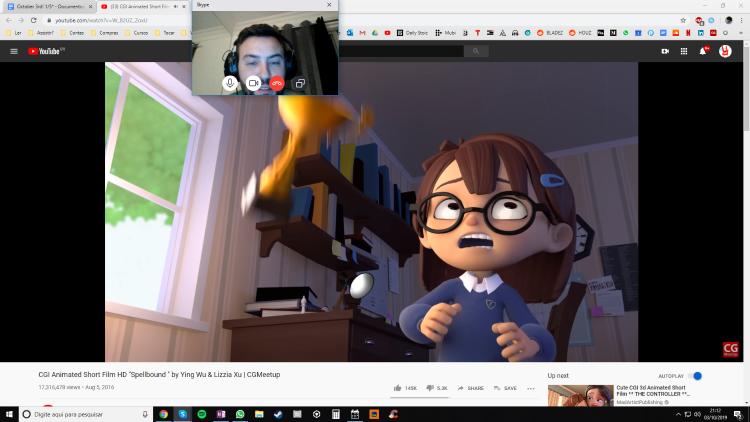Viewport: 750px width, 422px height.
Task: Open the 'Ler' bookmarks folder
Action: 14,33
